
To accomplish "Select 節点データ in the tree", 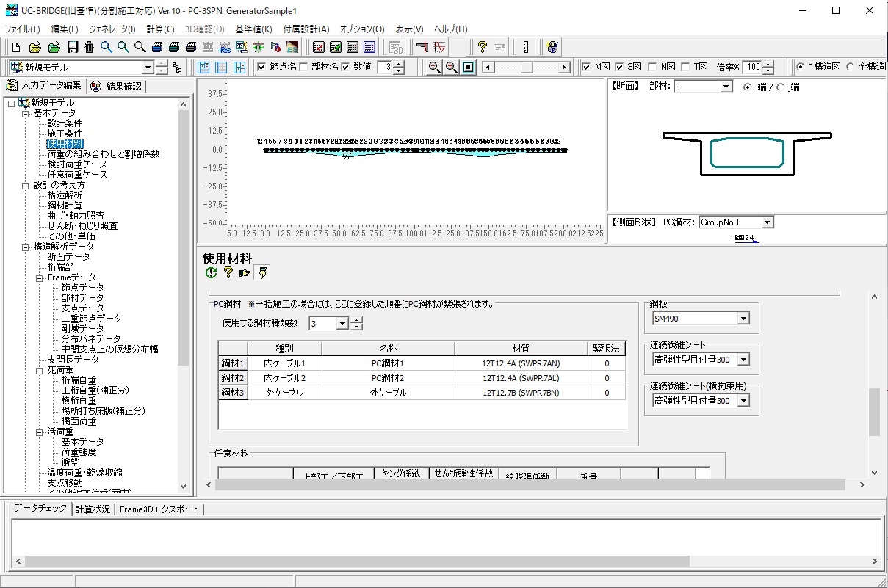I will point(82,288).
